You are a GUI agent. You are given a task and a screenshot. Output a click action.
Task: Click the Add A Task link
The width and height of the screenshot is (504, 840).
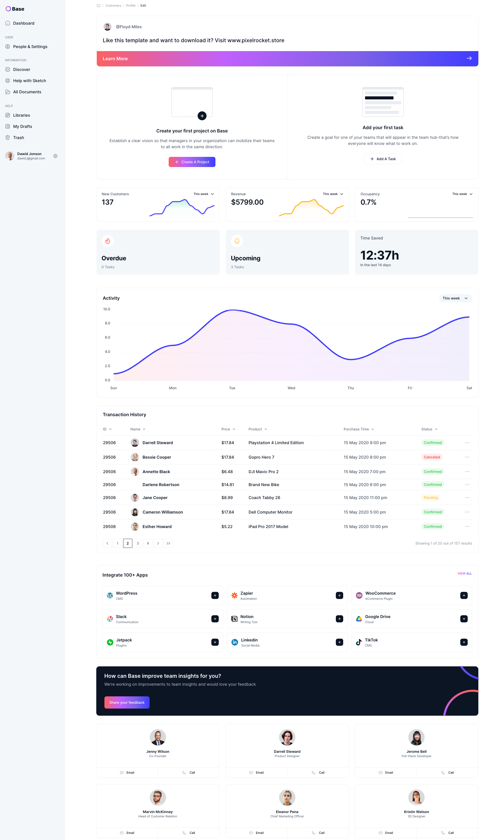tap(383, 158)
